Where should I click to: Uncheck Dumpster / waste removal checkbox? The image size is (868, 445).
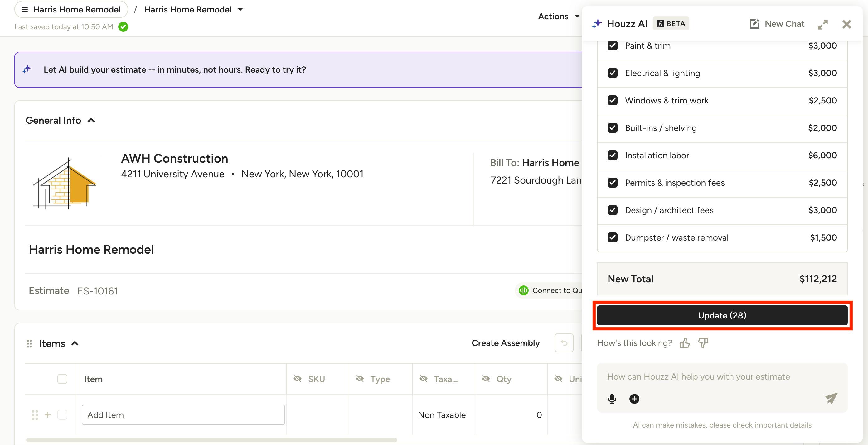(612, 238)
